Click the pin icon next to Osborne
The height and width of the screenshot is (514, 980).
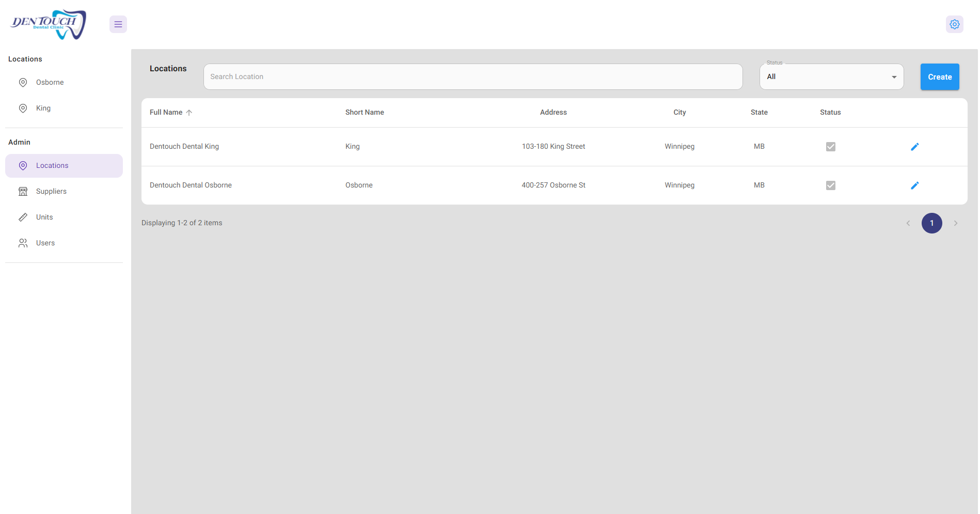(x=23, y=83)
